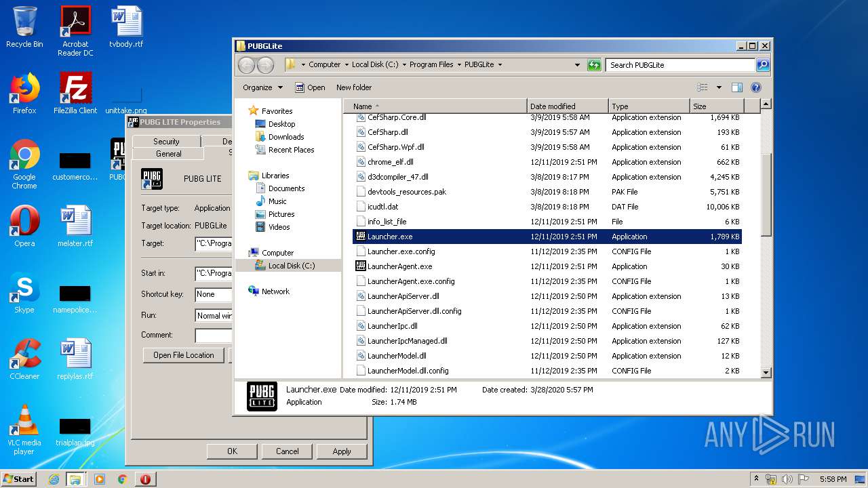Click Chrome icon in taskbar
This screenshot has width=868, height=488.
(122, 479)
